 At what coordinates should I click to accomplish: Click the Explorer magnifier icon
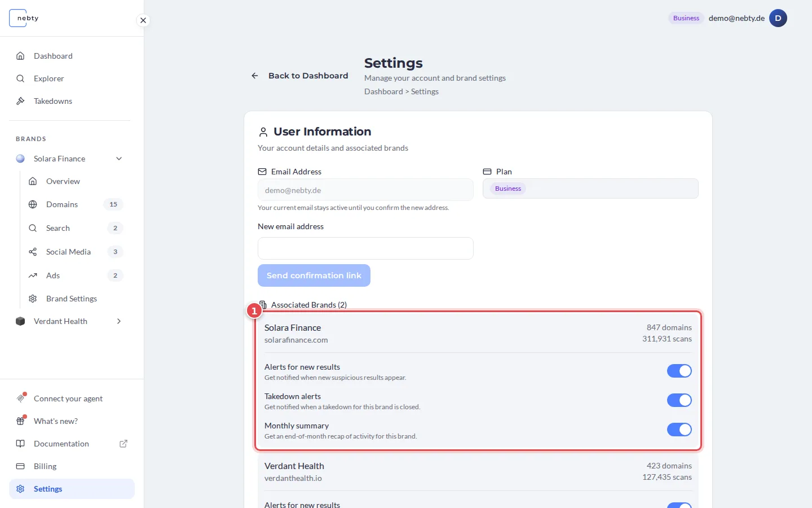(x=20, y=78)
